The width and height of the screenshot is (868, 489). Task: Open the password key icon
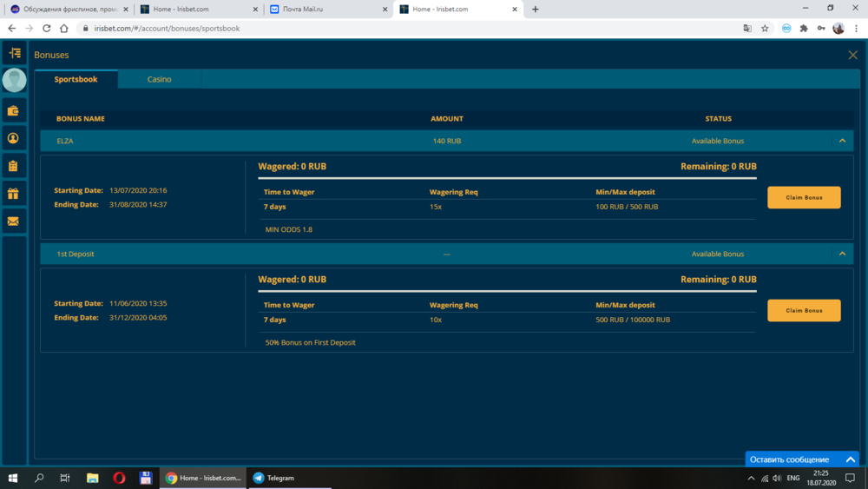click(x=821, y=29)
